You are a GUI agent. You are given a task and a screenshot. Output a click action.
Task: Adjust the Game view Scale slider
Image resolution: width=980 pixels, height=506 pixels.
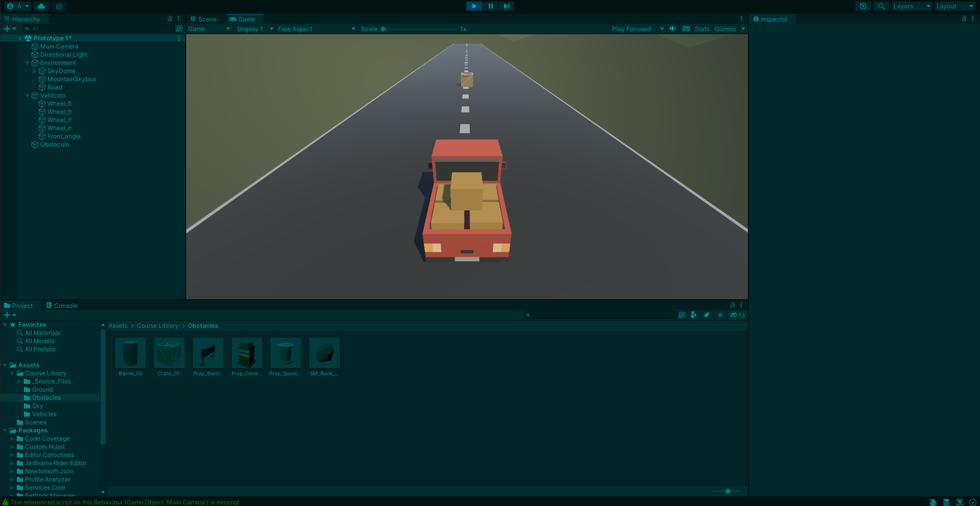pyautogui.click(x=383, y=29)
